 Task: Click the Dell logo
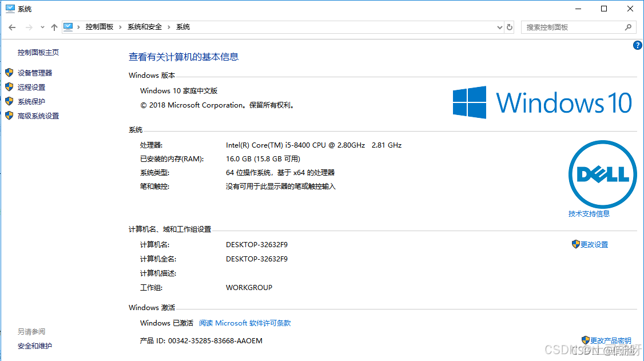coord(602,174)
